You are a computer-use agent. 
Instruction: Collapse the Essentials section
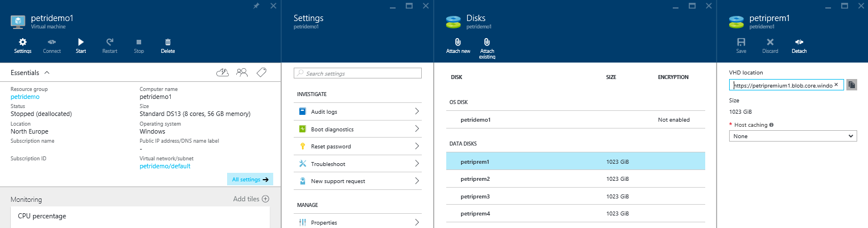[x=47, y=73]
